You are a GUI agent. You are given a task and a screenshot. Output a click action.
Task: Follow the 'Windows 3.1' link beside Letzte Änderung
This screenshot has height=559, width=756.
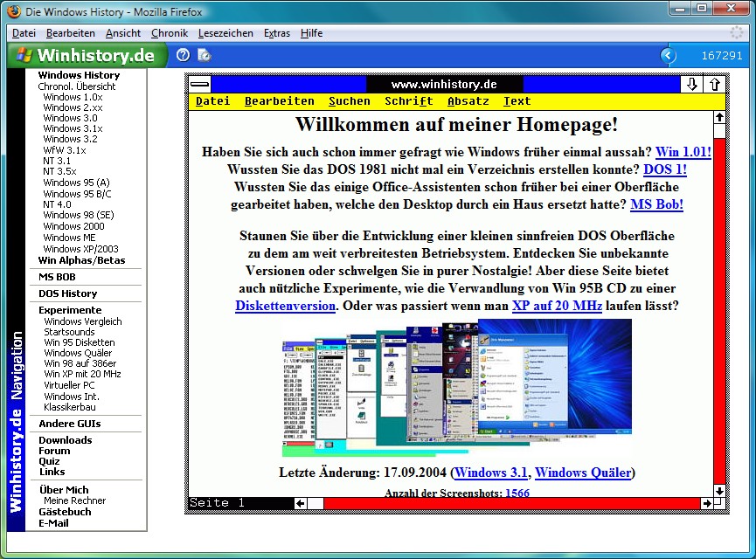point(491,473)
